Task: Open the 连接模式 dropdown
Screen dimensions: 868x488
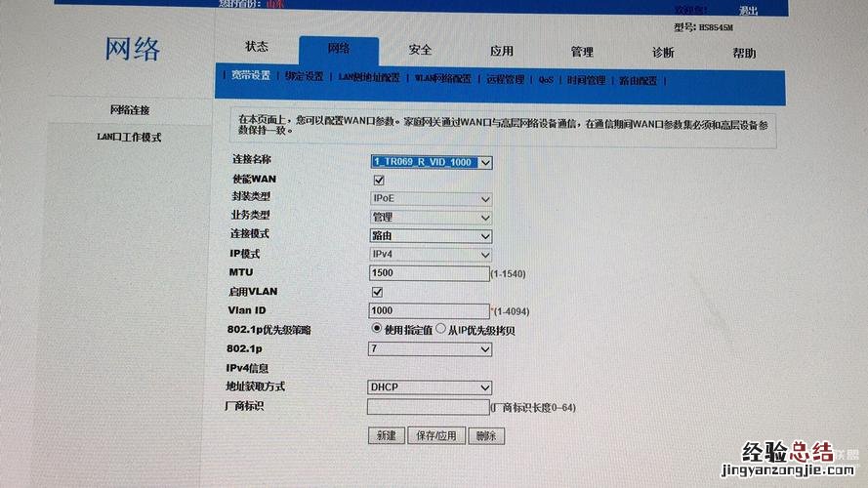Action: click(431, 236)
